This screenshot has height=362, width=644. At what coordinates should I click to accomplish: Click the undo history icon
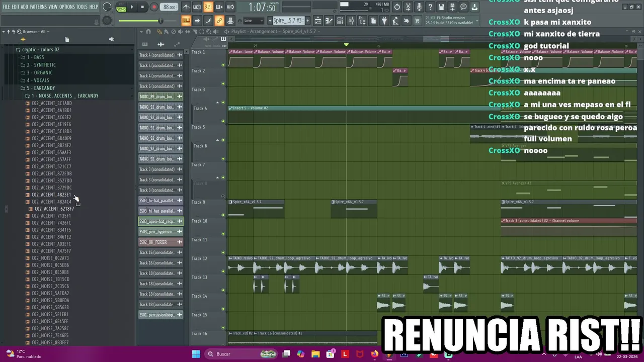pos(396,7)
